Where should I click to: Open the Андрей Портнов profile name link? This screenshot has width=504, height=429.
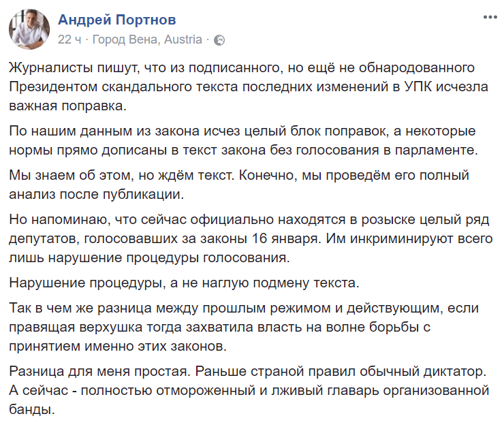click(117, 20)
